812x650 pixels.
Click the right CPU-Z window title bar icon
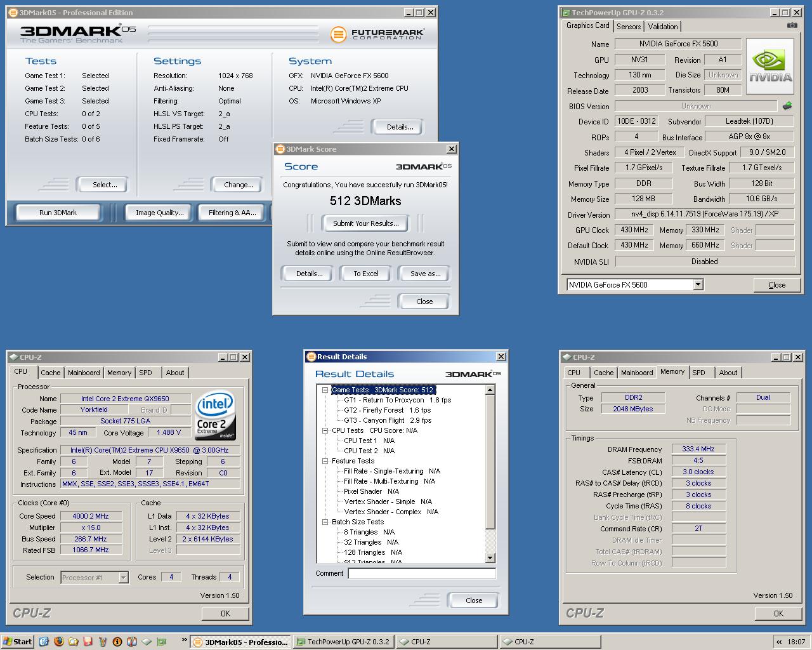(566, 357)
